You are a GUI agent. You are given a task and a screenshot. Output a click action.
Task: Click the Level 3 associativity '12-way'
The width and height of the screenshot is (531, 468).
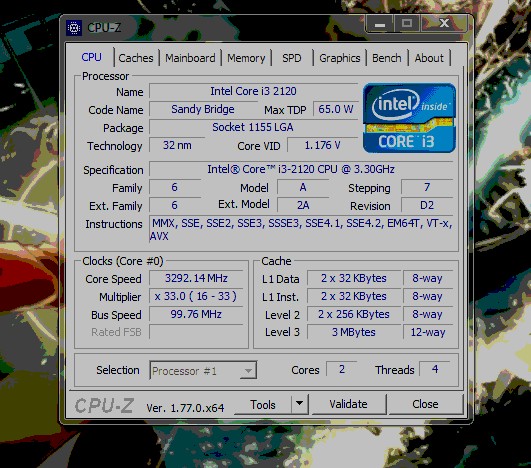pyautogui.click(x=428, y=332)
